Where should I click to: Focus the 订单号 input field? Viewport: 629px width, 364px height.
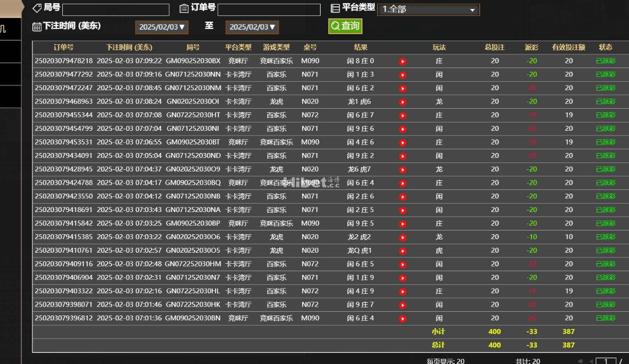point(269,9)
